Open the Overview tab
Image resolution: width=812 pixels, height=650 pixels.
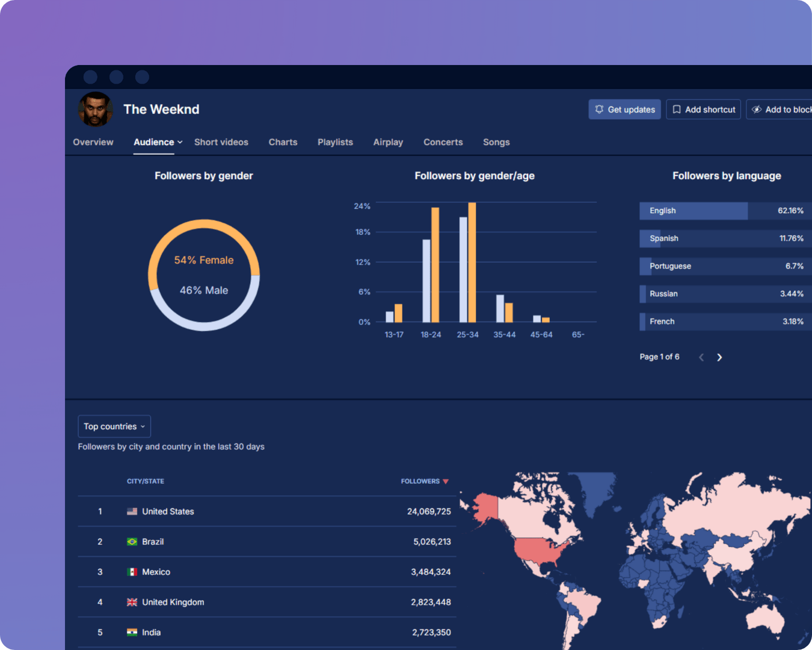coord(93,142)
